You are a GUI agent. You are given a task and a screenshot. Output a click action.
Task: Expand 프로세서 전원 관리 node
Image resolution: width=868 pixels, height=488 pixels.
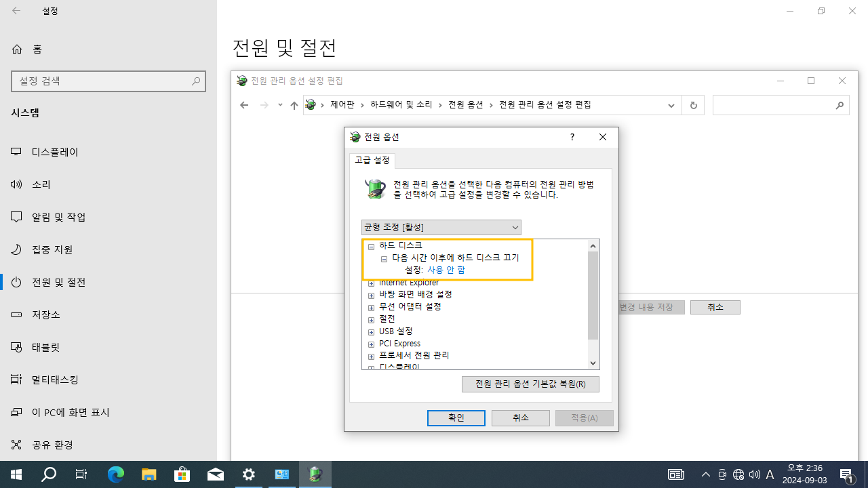coord(371,357)
